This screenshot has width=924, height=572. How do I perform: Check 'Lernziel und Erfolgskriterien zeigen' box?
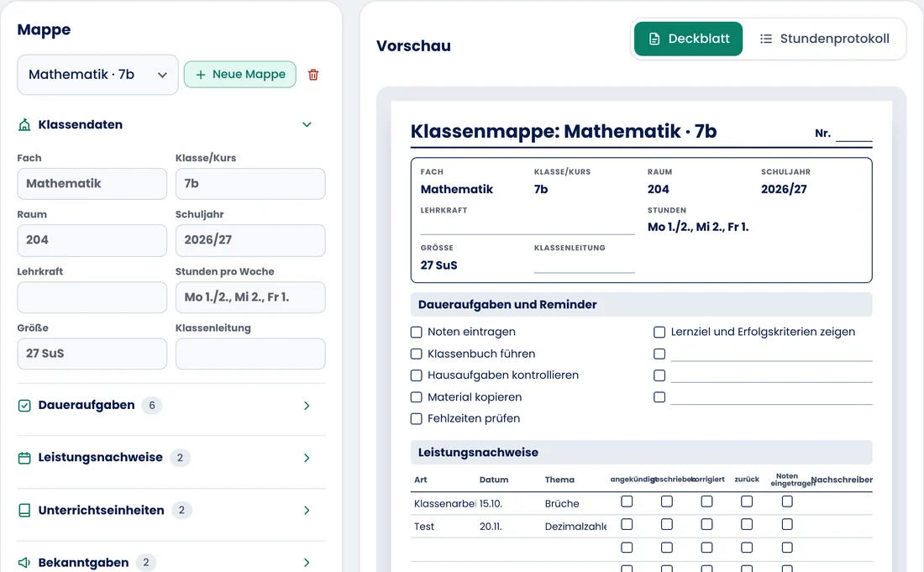(x=659, y=333)
